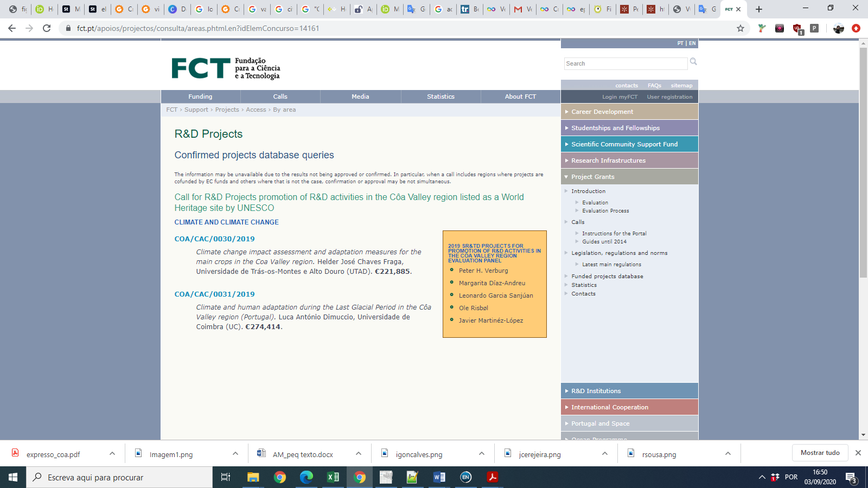Expand the Career Development section
Image resolution: width=868 pixels, height=488 pixels.
[602, 112]
